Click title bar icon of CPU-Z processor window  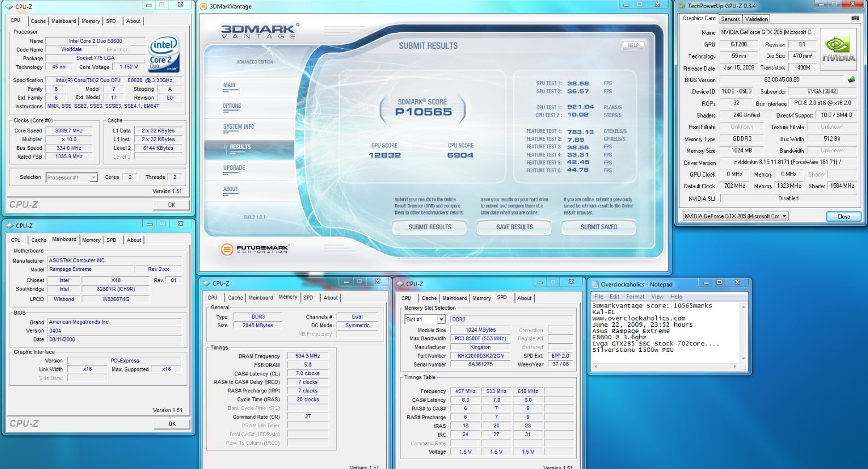coord(9,7)
